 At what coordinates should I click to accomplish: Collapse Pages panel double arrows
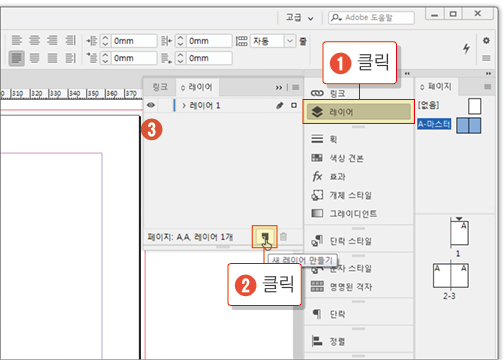pos(488,73)
